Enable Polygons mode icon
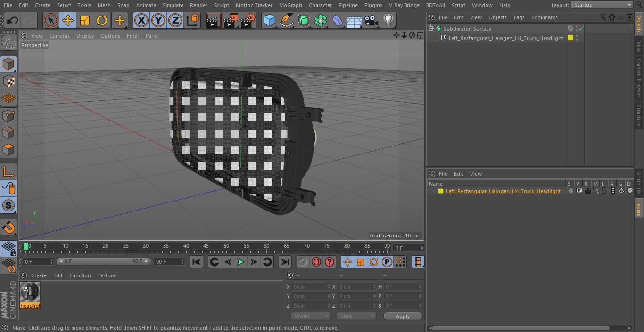The height and width of the screenshot is (332, 644). pos(8,150)
